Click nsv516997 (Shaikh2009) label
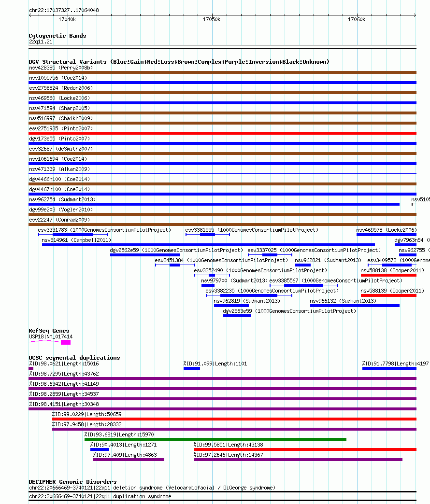This screenshot has height=504, width=430. click(61, 118)
